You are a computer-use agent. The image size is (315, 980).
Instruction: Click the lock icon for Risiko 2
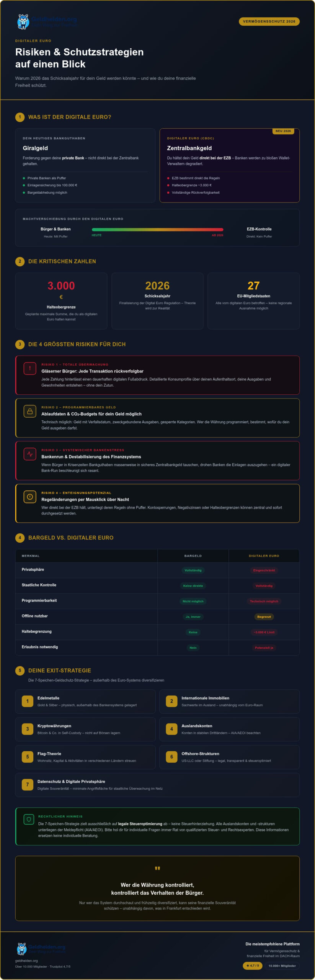pos(30,411)
